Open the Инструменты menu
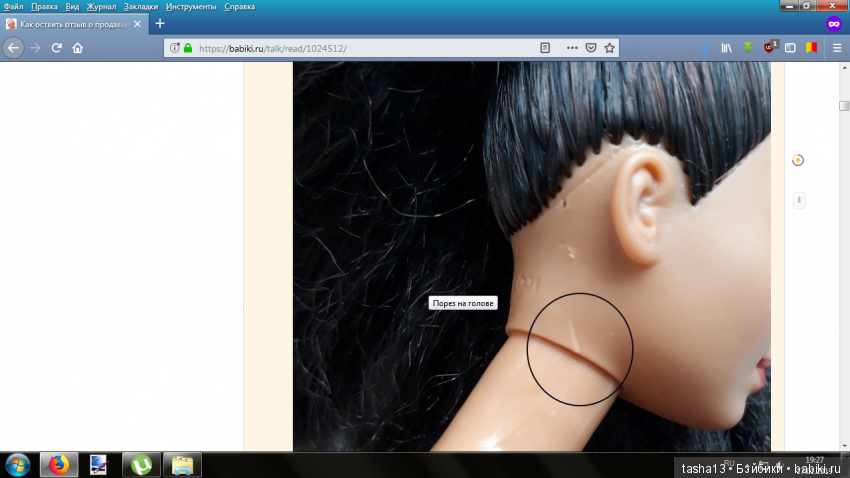The image size is (850, 478). coord(191,6)
